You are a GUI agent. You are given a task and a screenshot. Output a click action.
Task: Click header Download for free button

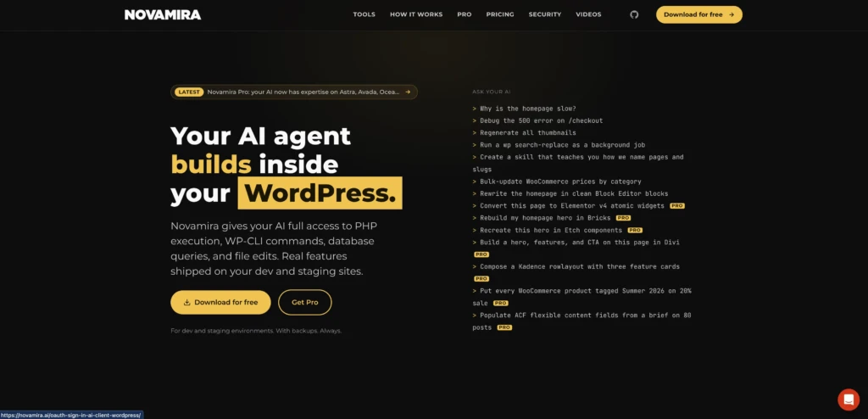699,14
